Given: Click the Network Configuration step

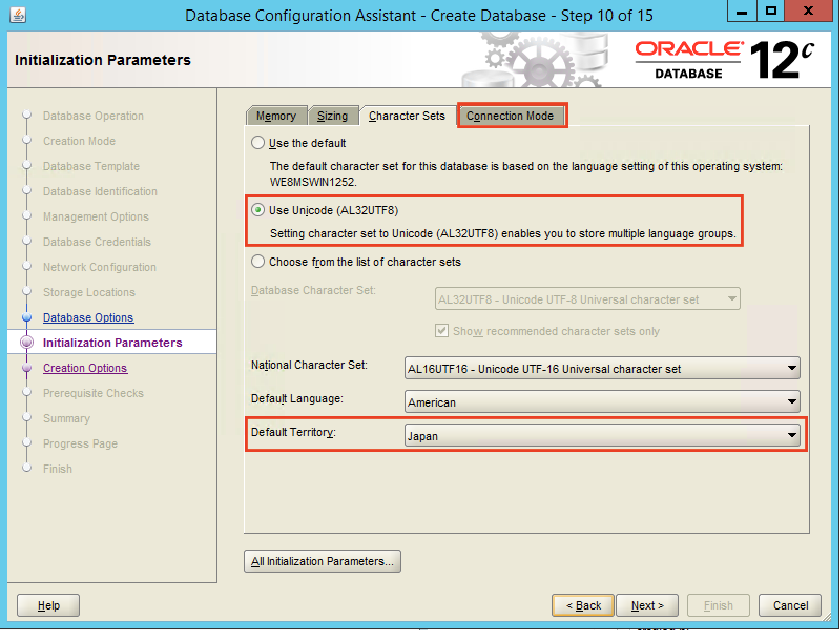Looking at the screenshot, I should coord(99,267).
